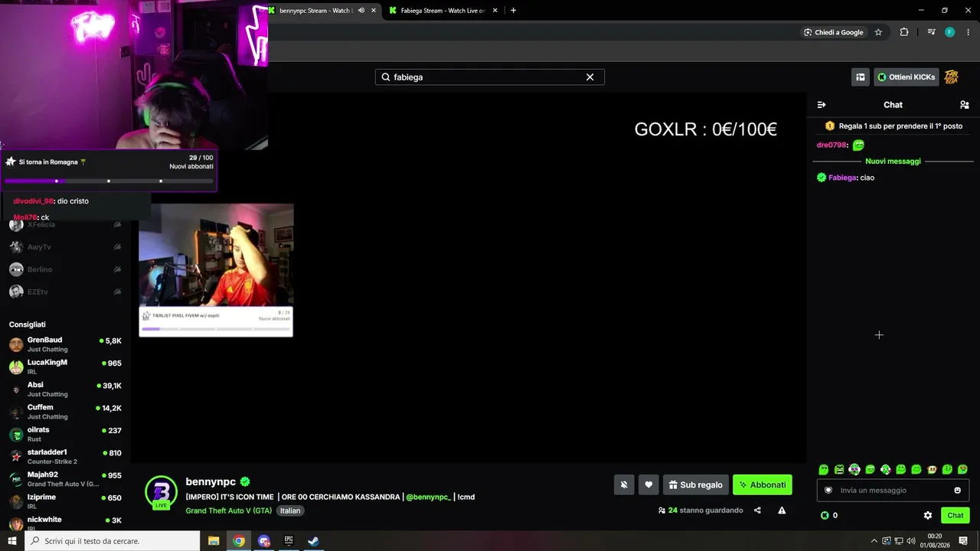Open oilrats recommended channel
The image size is (980, 551).
65,434
